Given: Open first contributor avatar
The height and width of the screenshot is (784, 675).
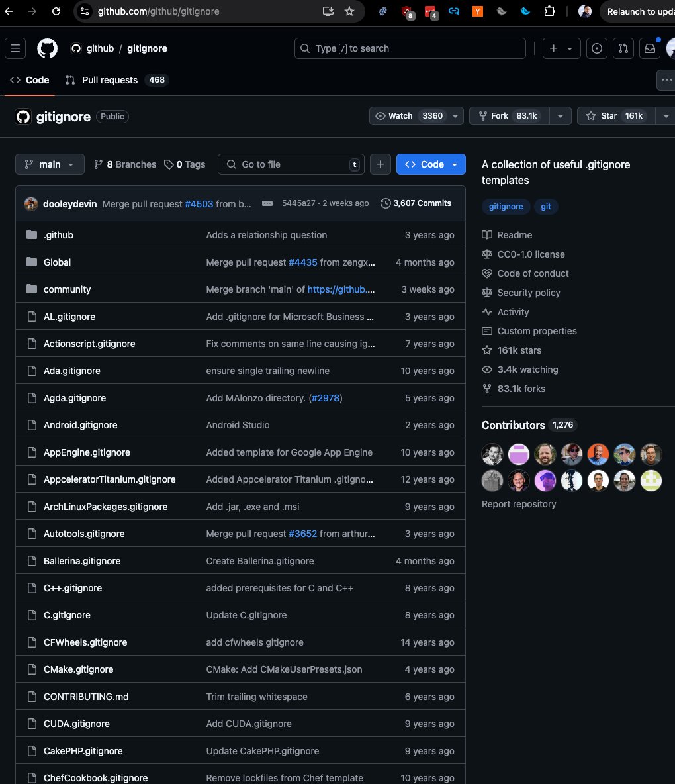Looking at the screenshot, I should (x=492, y=454).
